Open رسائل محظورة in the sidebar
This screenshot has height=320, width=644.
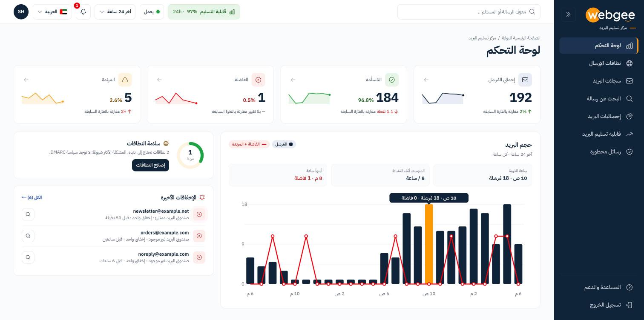coord(599,151)
